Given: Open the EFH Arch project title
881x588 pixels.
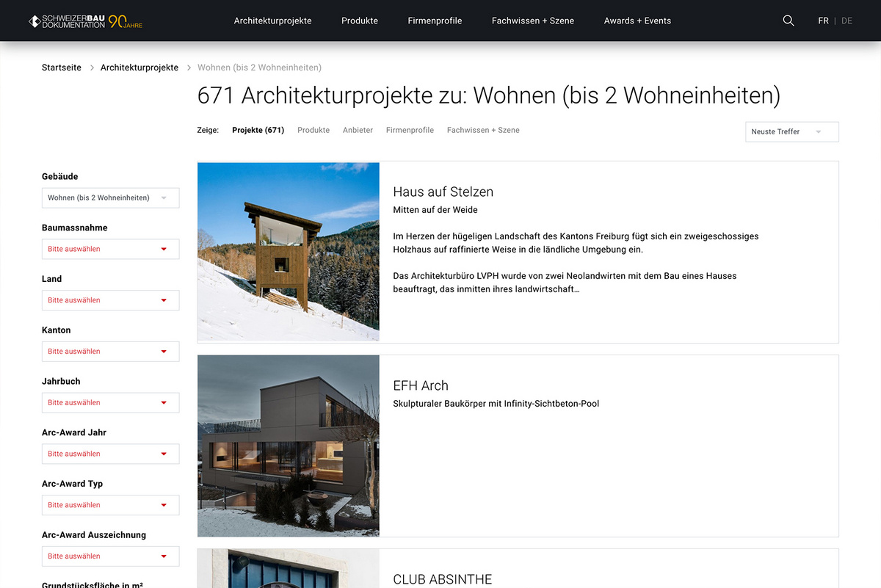Looking at the screenshot, I should tap(421, 385).
